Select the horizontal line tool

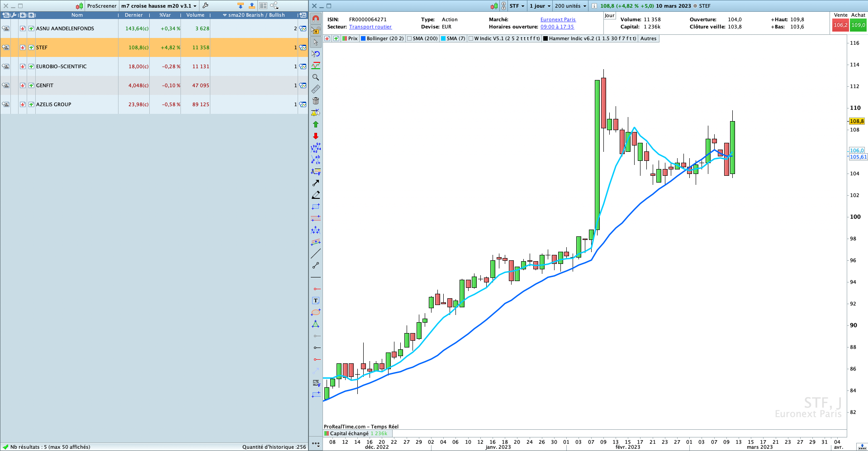point(316,277)
